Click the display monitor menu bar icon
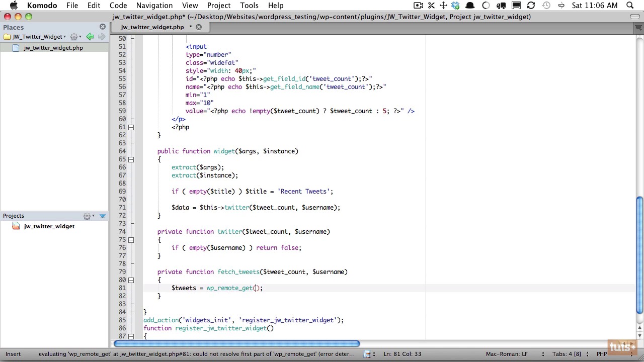Screen dimensions: 644x362 516,6
